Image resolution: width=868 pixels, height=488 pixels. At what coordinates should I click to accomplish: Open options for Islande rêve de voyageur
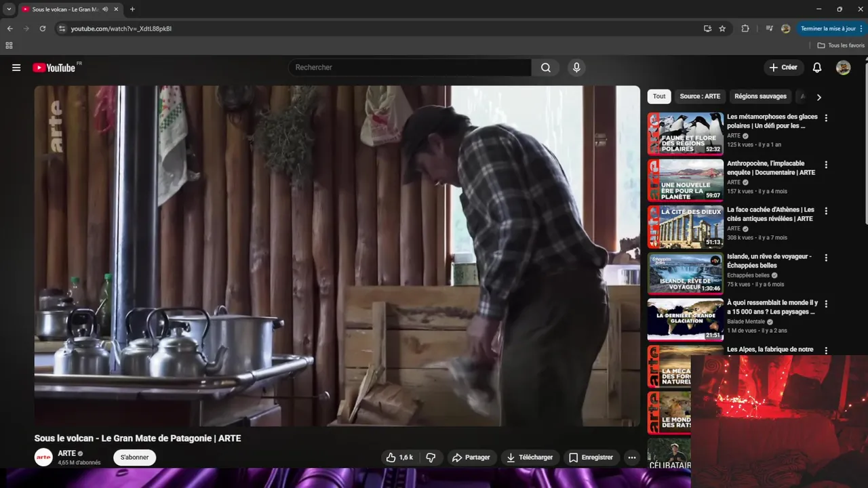tap(825, 258)
